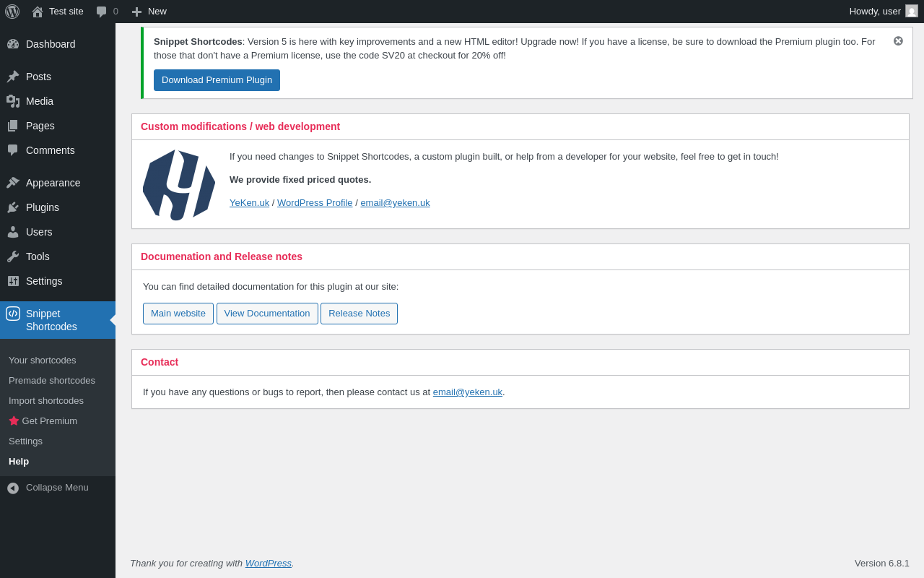Click the Plugins plug icon
924x578 pixels.
click(13, 207)
